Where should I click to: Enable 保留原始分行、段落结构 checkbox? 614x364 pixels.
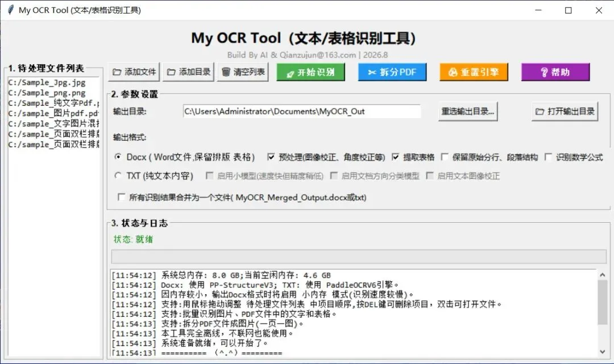pos(445,157)
